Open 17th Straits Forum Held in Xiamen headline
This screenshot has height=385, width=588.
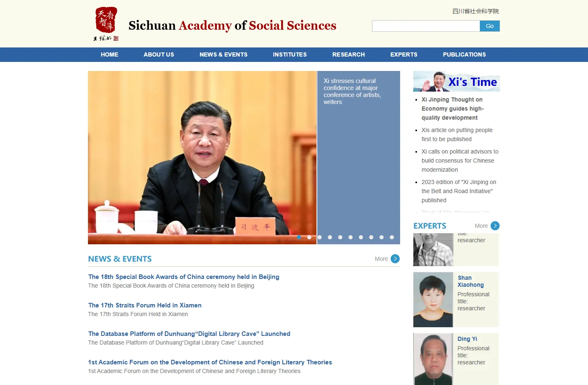145,305
